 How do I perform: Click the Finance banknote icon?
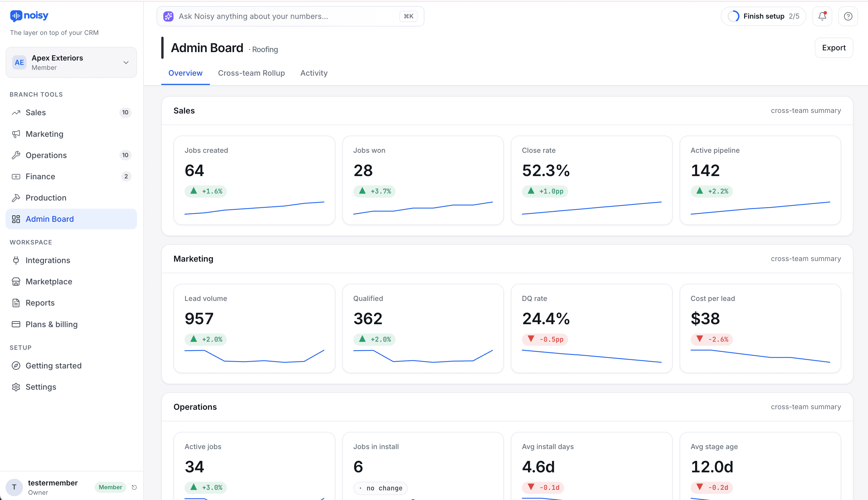[16, 176]
